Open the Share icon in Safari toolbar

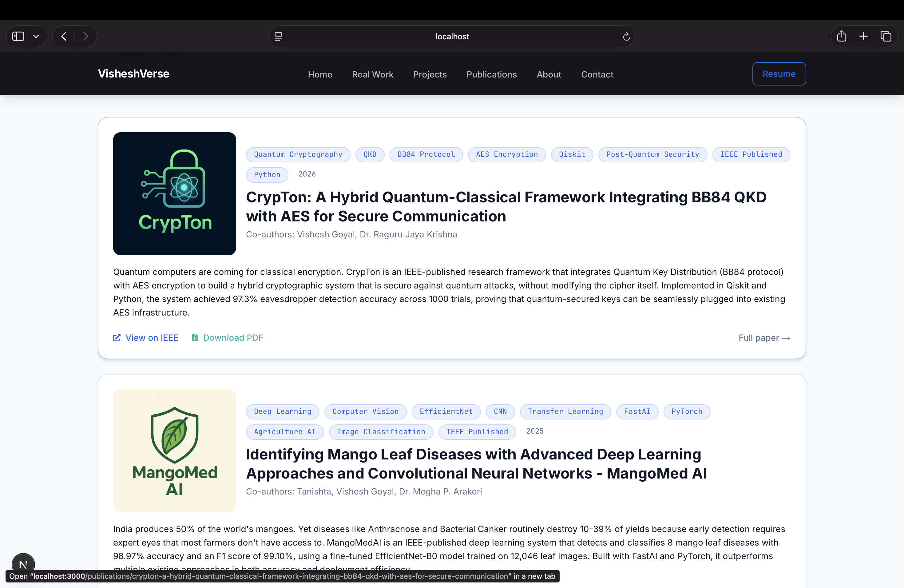[841, 36]
